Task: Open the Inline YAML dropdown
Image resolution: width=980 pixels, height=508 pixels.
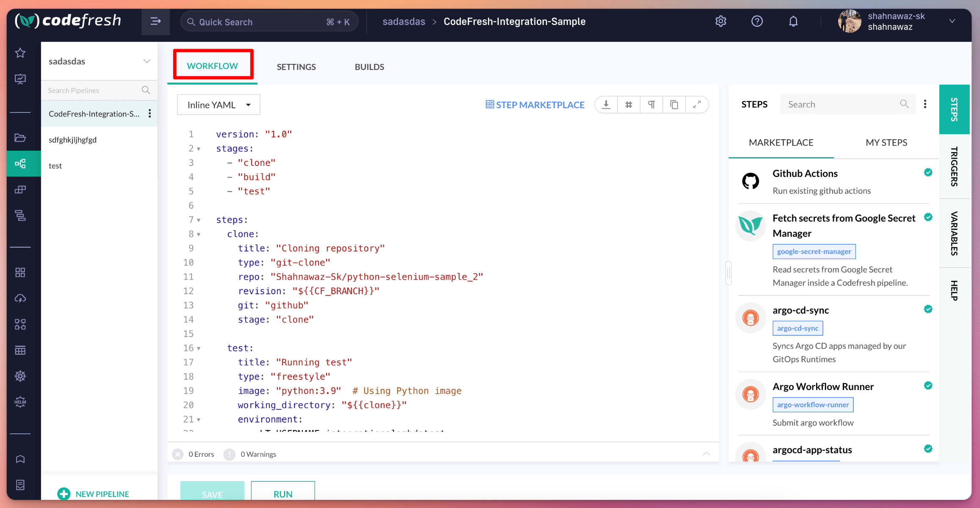Action: click(218, 105)
